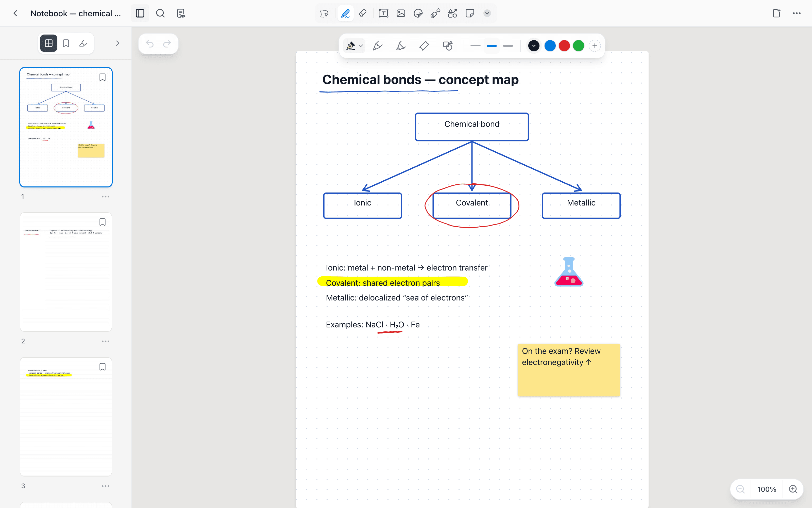Image resolution: width=812 pixels, height=508 pixels.
Task: Go back with the left chevron
Action: click(x=15, y=13)
